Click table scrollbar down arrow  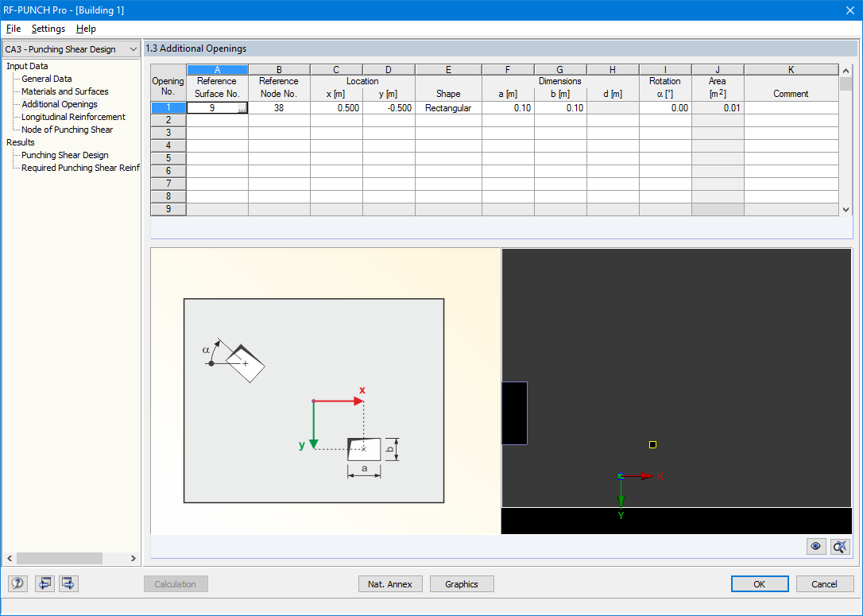pyautogui.click(x=846, y=210)
